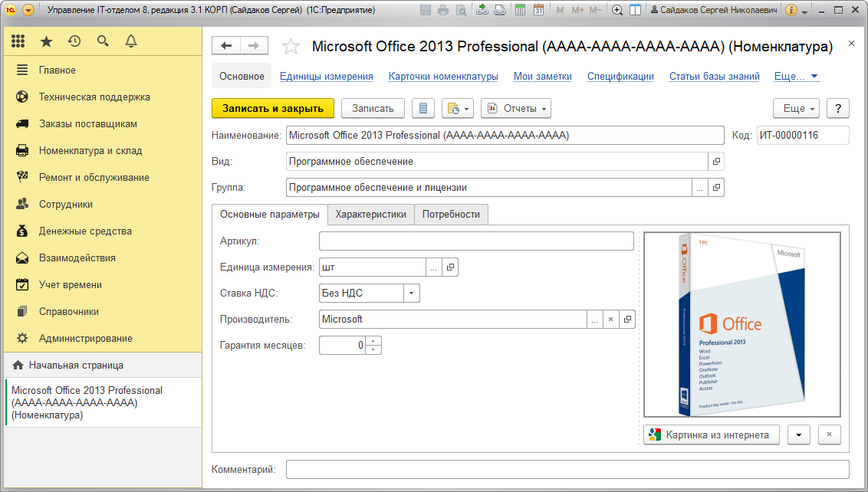Close the Номенклатура form with the x
The width and height of the screenshot is (868, 492).
(851, 44)
